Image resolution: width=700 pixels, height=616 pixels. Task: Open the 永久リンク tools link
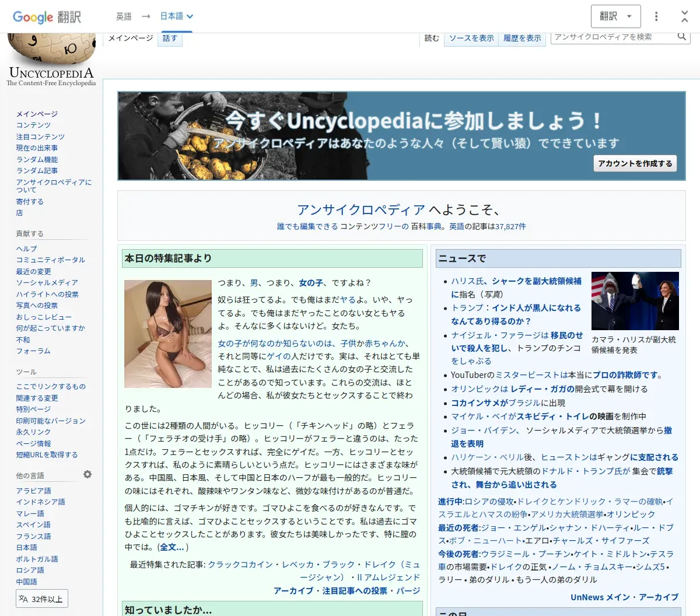pos(33,432)
